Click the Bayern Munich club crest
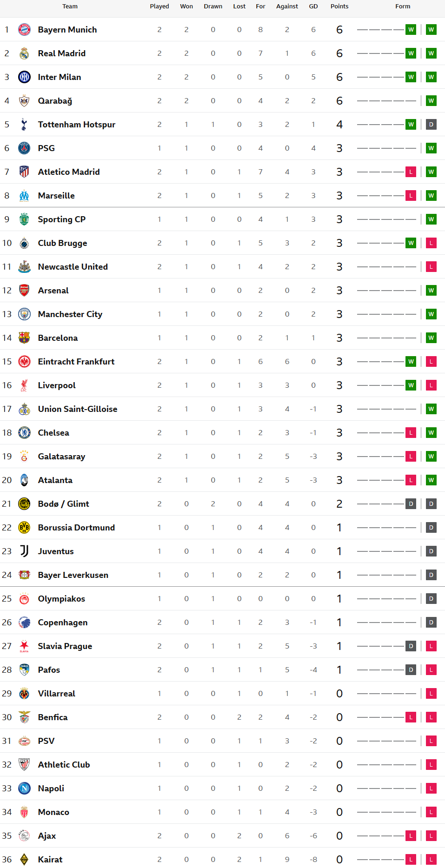This screenshot has width=445, height=868. click(x=24, y=30)
